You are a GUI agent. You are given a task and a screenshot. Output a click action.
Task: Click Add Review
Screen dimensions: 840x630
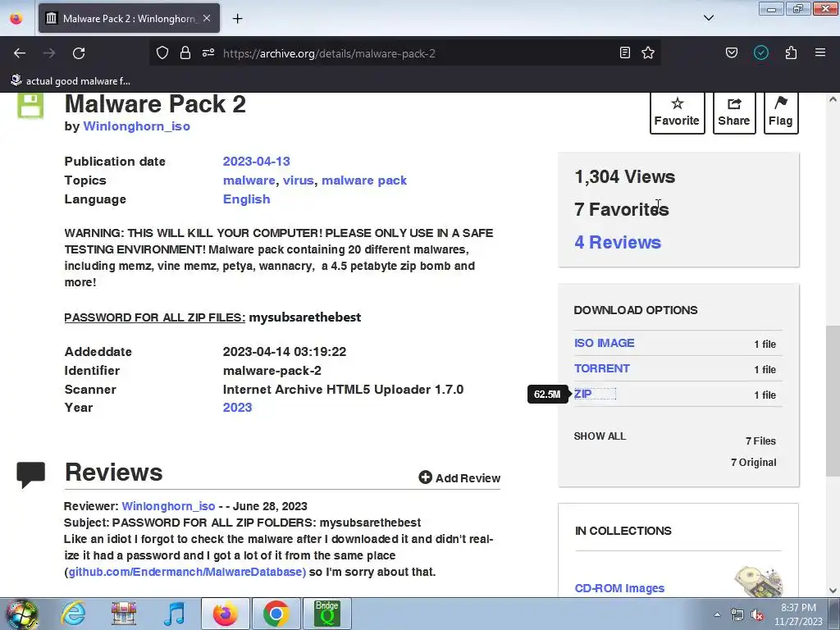coord(459,478)
